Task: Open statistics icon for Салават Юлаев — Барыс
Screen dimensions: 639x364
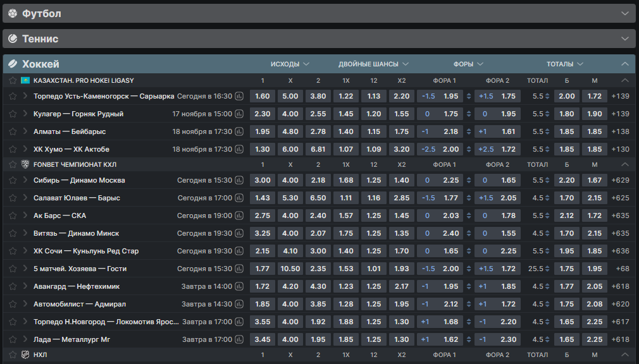Action: tap(239, 198)
